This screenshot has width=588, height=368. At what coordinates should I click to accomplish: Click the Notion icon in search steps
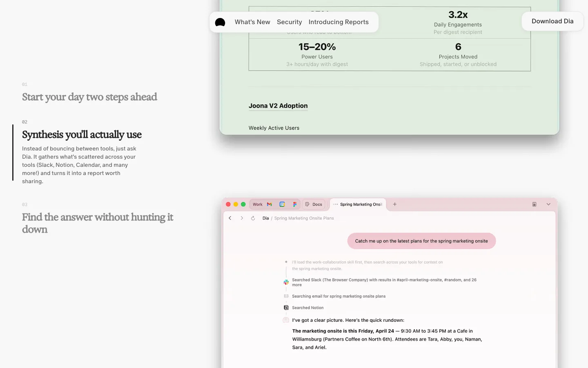tap(286, 307)
